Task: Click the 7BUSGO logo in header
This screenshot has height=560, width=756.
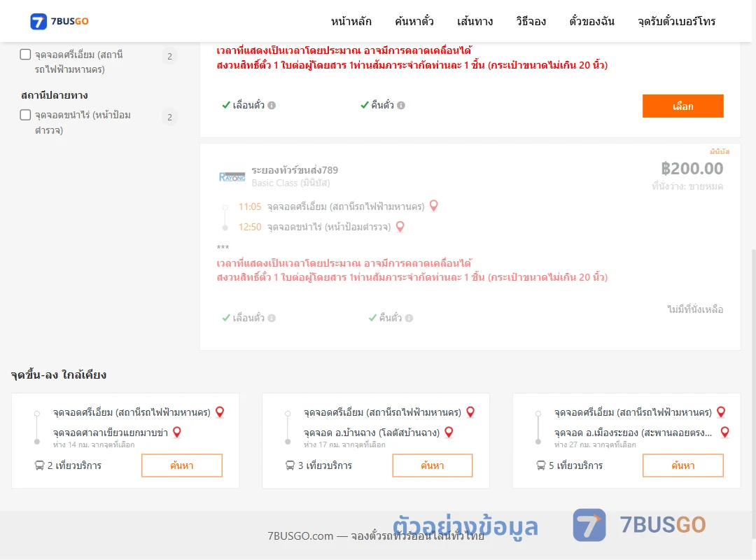Action: (x=59, y=21)
